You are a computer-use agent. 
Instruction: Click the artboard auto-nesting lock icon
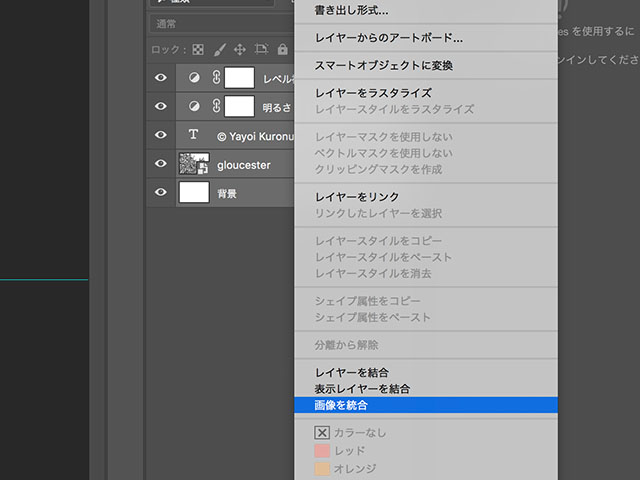pos(261,49)
